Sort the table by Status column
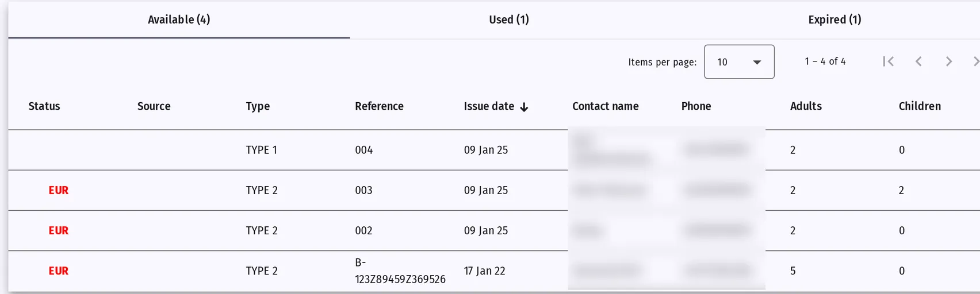 (x=44, y=106)
